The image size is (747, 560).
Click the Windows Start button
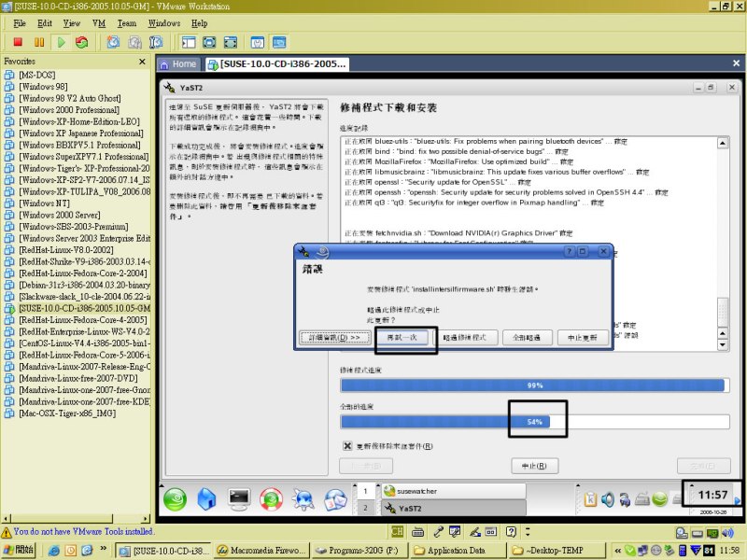coord(19,551)
